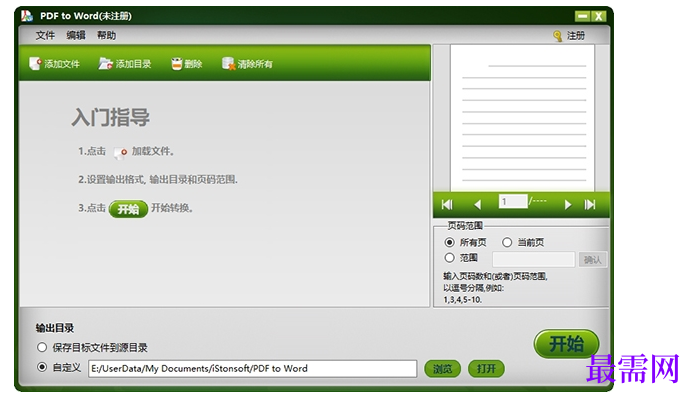The width and height of the screenshot is (698, 400).
Task: Jump to last page in preview
Action: click(x=589, y=204)
